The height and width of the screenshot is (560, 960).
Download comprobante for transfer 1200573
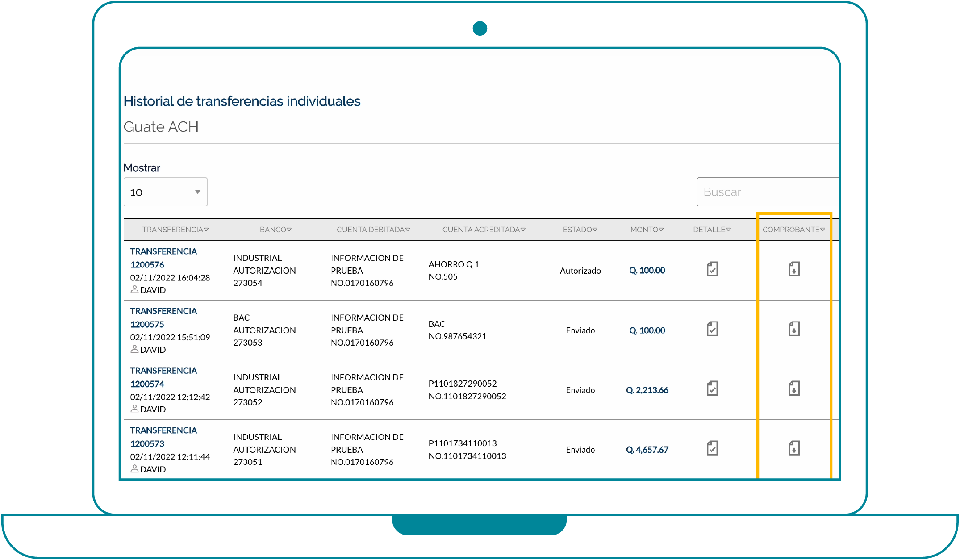click(794, 448)
